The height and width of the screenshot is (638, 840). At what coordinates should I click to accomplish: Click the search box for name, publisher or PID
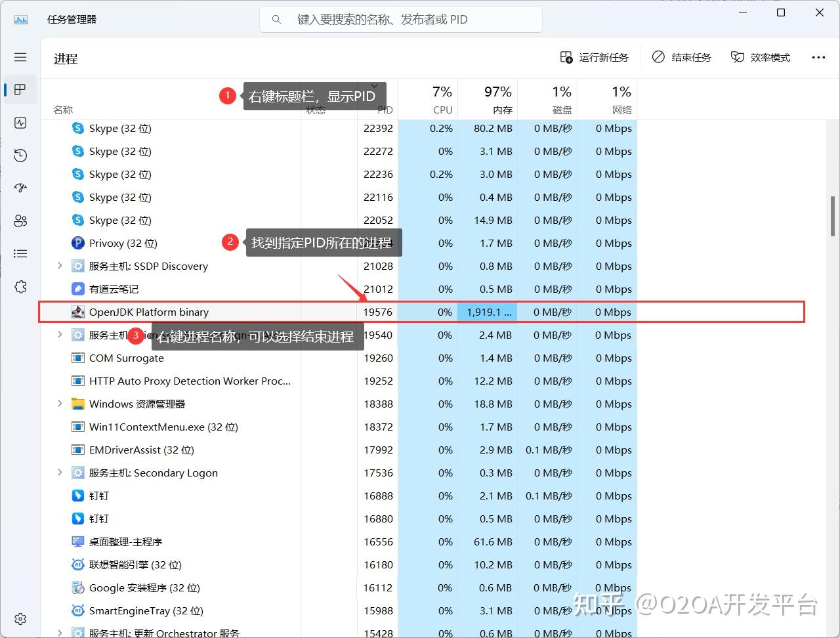pyautogui.click(x=401, y=20)
